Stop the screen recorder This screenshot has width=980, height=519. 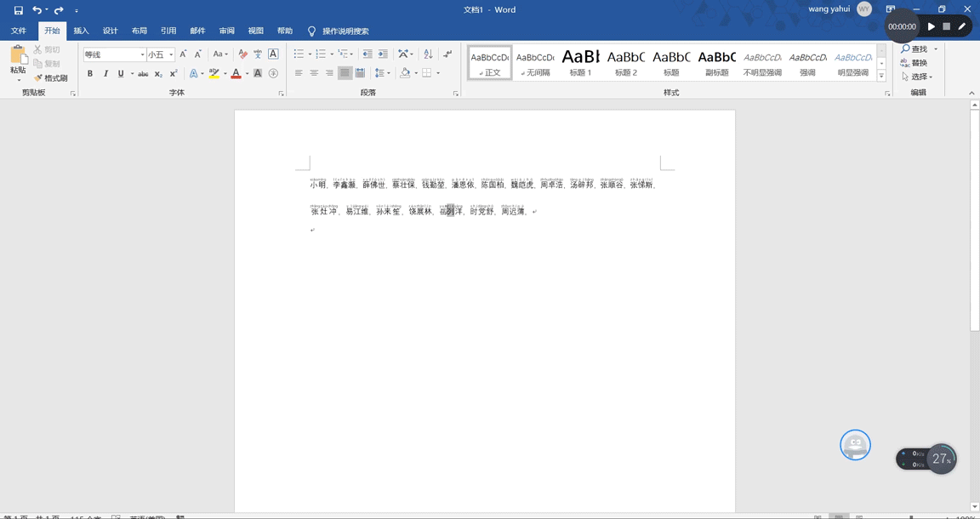coord(946,27)
